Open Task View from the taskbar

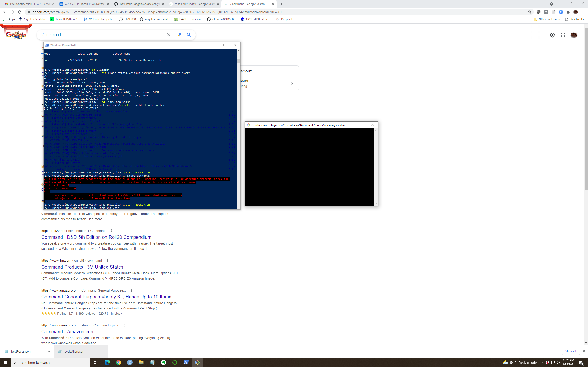click(96, 362)
